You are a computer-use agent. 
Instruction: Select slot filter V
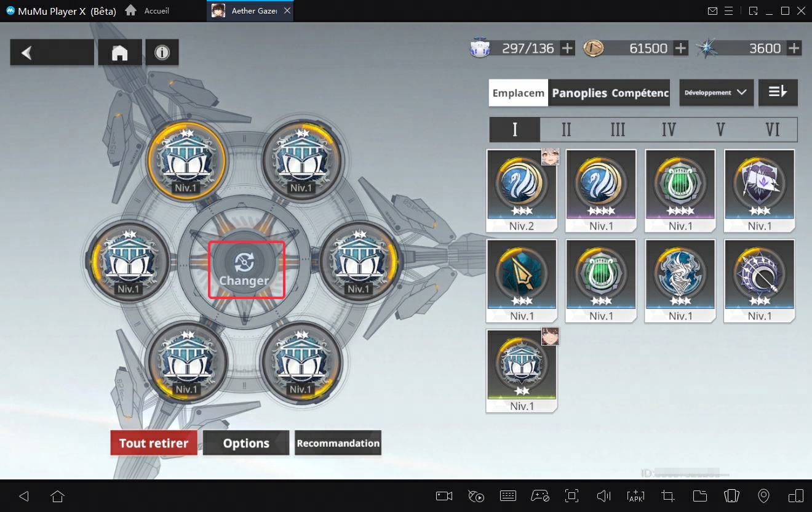(x=720, y=130)
